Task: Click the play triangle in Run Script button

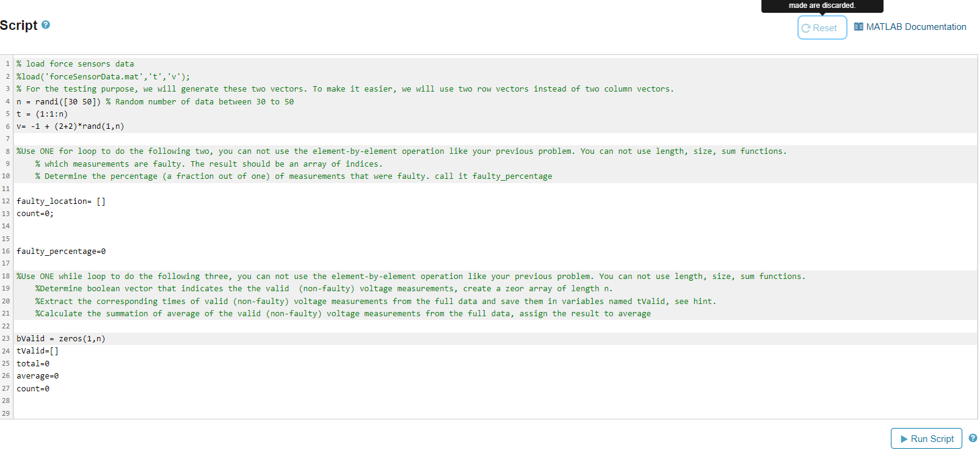Action: point(905,438)
